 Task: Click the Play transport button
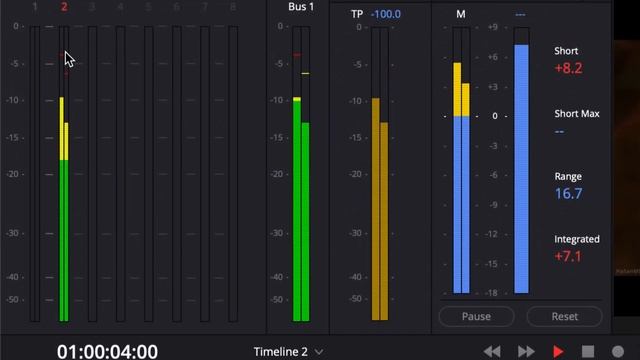click(558, 351)
